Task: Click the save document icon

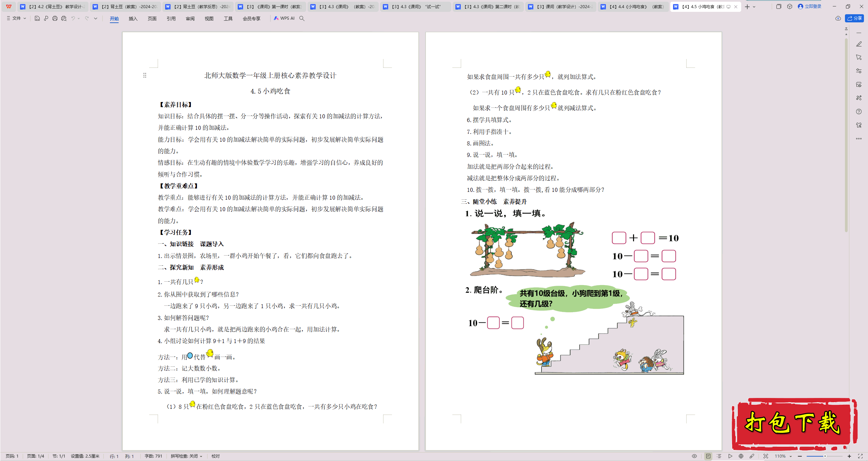Action: tap(37, 18)
